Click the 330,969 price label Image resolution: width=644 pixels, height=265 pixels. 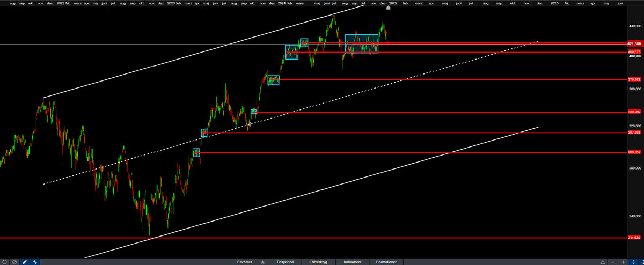(x=635, y=112)
